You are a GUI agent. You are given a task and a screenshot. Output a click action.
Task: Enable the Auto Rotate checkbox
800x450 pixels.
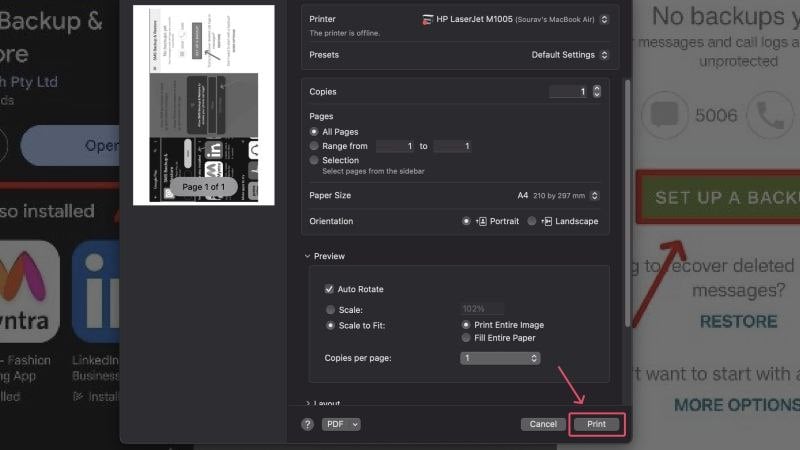pos(329,289)
